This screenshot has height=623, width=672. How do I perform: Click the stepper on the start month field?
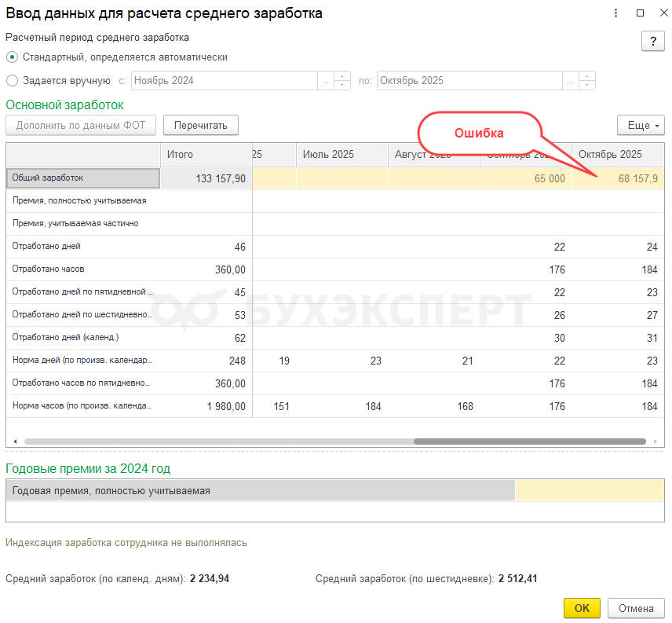click(342, 81)
